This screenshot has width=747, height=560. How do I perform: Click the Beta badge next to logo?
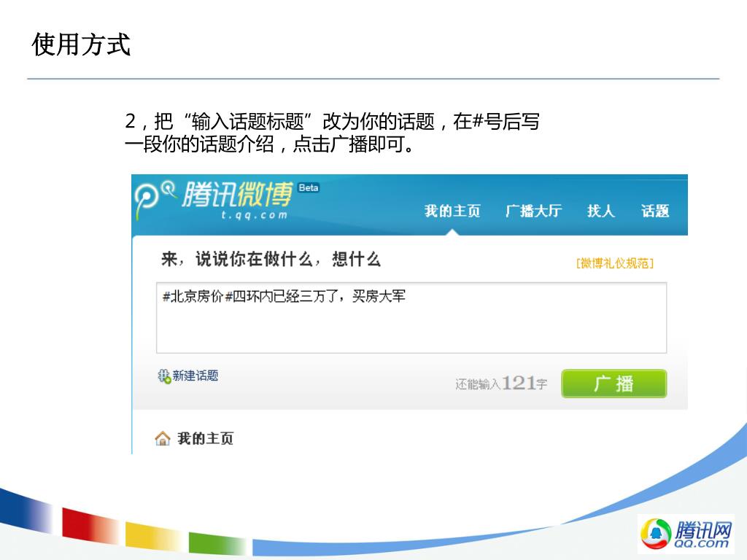click(309, 187)
